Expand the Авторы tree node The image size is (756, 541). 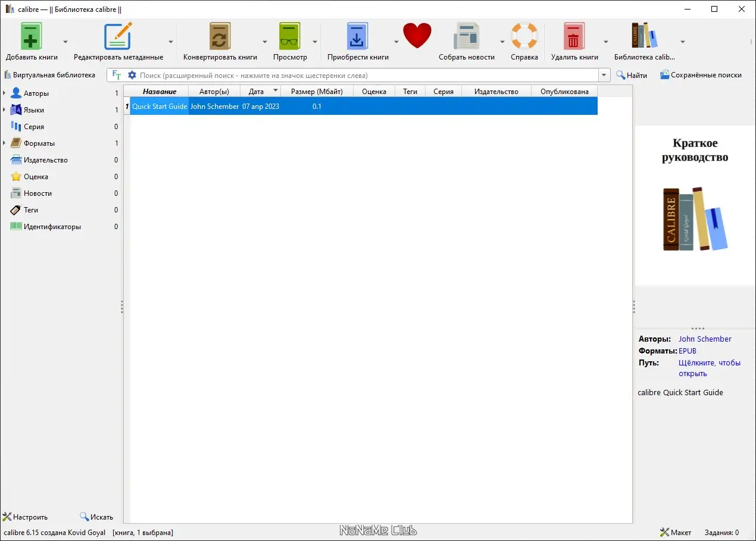coord(4,93)
